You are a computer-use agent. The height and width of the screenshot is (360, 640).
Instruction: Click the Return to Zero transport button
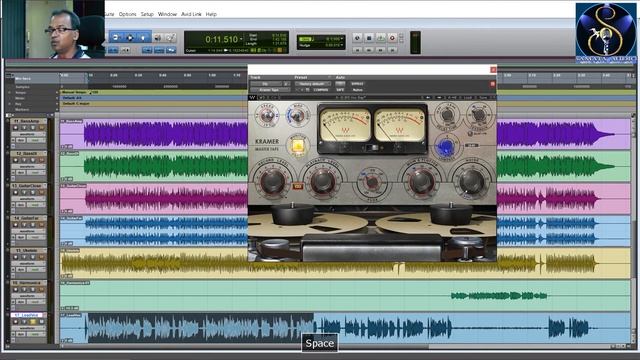coord(357,50)
